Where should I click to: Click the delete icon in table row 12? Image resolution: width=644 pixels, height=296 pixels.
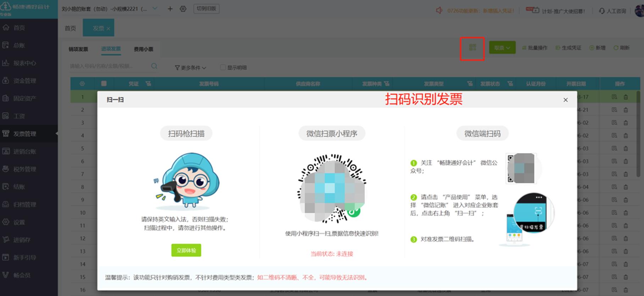tap(626, 239)
